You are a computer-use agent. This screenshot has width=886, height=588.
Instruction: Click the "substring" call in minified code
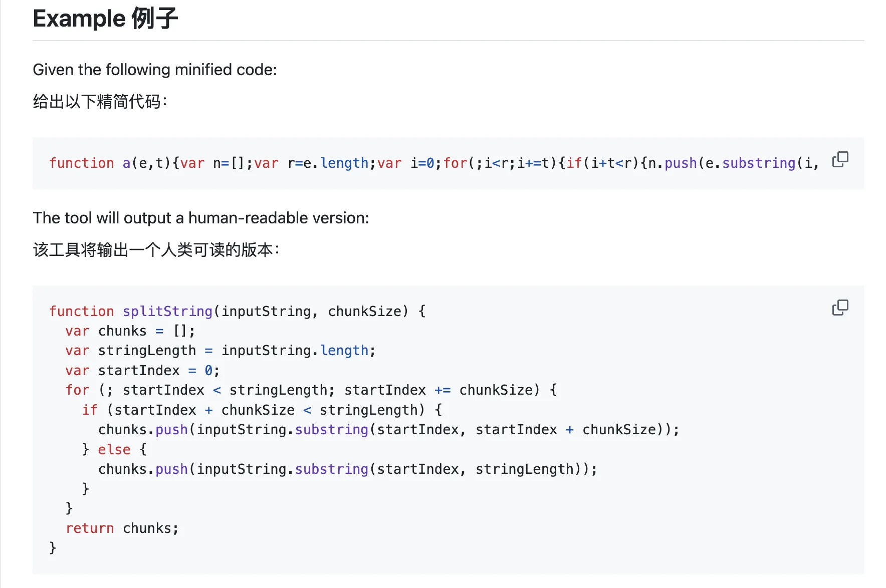pyautogui.click(x=758, y=163)
